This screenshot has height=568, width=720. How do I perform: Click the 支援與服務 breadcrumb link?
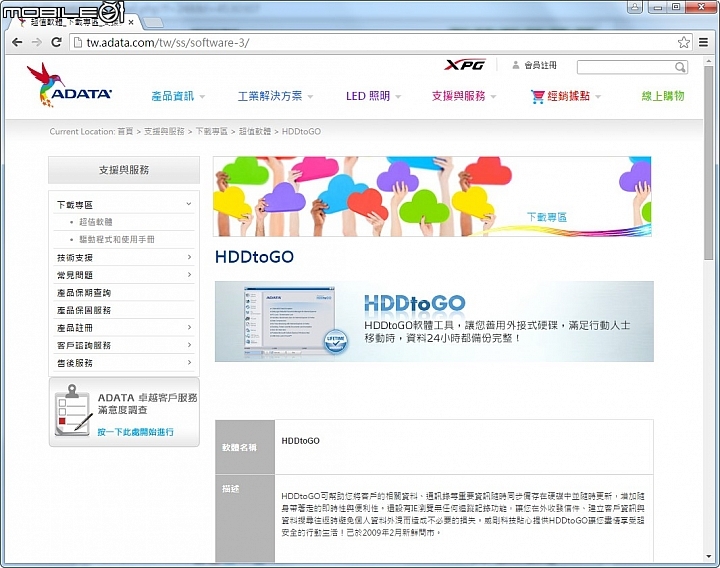click(x=164, y=131)
